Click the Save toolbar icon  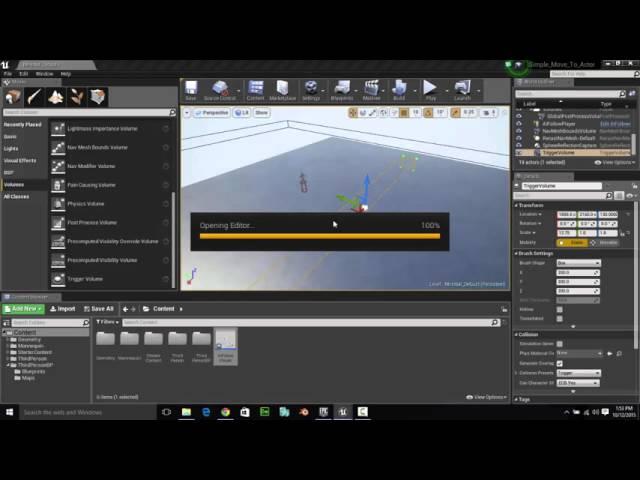click(x=191, y=90)
